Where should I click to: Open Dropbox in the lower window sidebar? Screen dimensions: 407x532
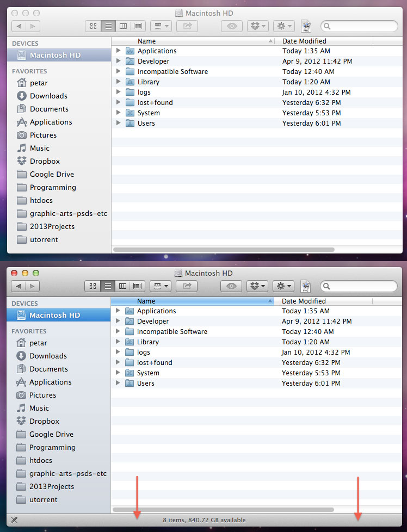(x=58, y=422)
